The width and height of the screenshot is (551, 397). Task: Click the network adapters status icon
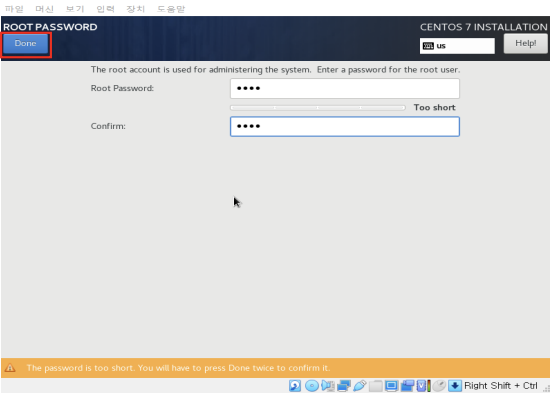tap(344, 386)
